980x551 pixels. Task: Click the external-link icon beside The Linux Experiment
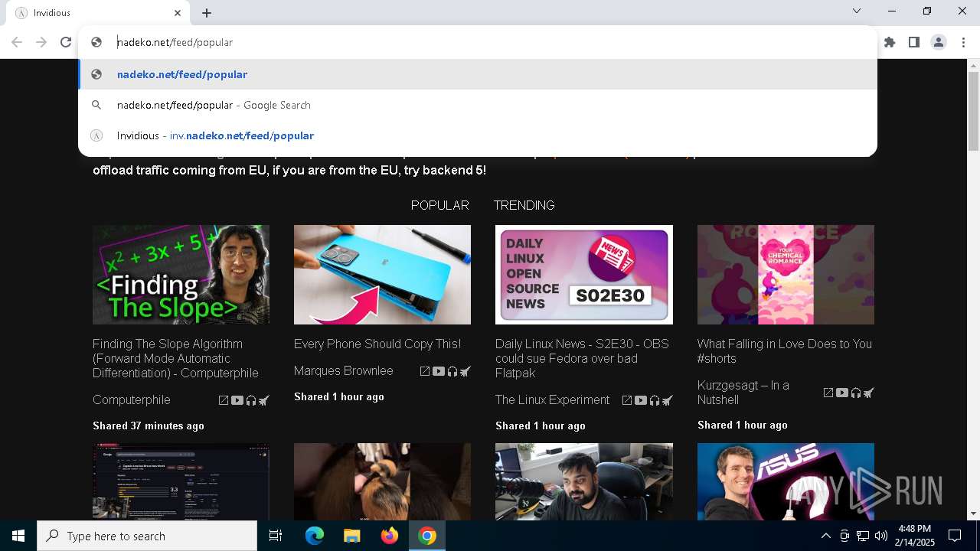(627, 400)
